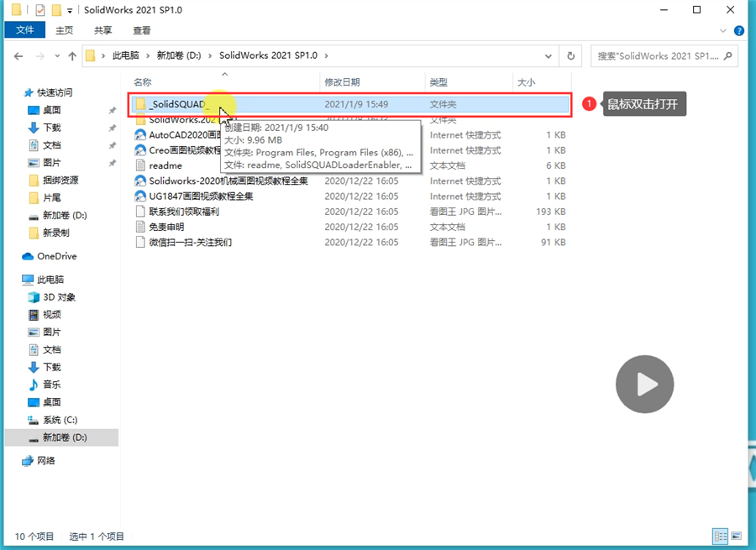Expand the ribbon using the chevron beside Help
The height and width of the screenshot is (550, 756).
click(x=722, y=30)
